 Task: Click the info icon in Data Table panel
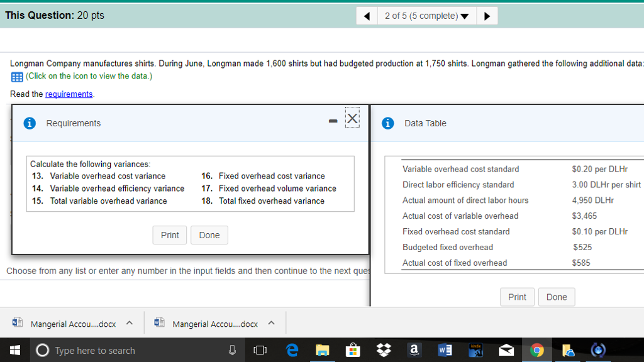click(387, 123)
